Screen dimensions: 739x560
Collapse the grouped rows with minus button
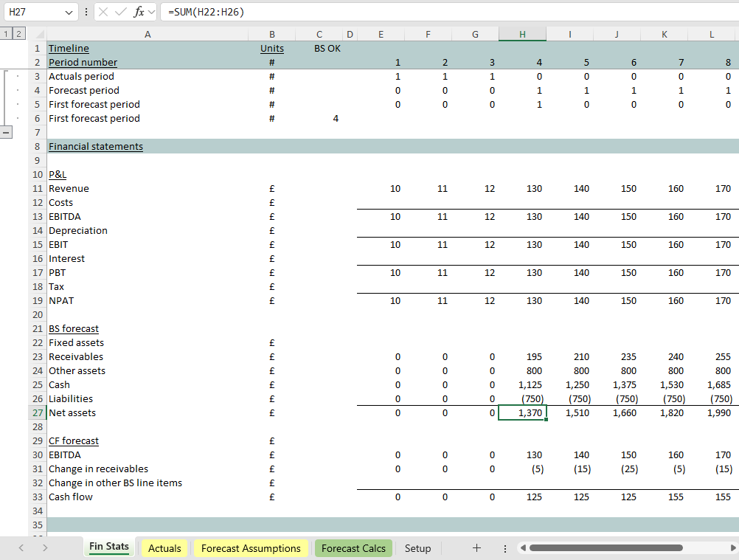[7, 132]
